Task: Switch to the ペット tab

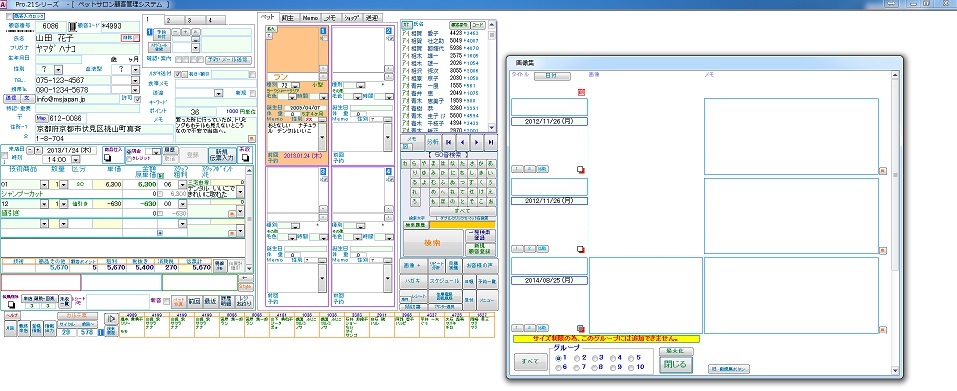Action: click(268, 18)
